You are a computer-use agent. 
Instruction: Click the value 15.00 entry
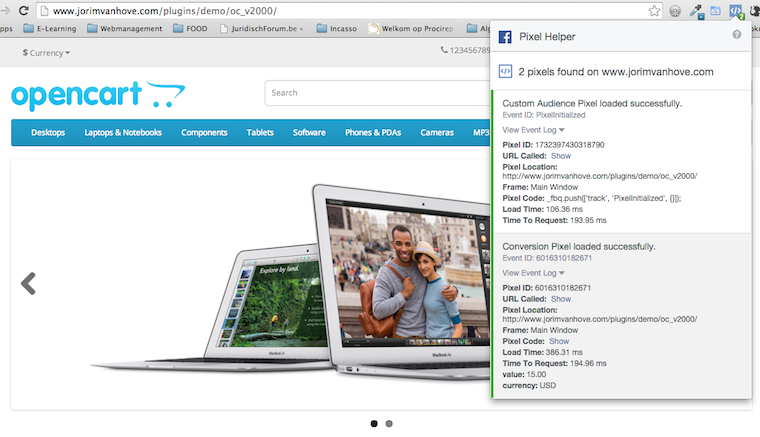[x=524, y=375]
